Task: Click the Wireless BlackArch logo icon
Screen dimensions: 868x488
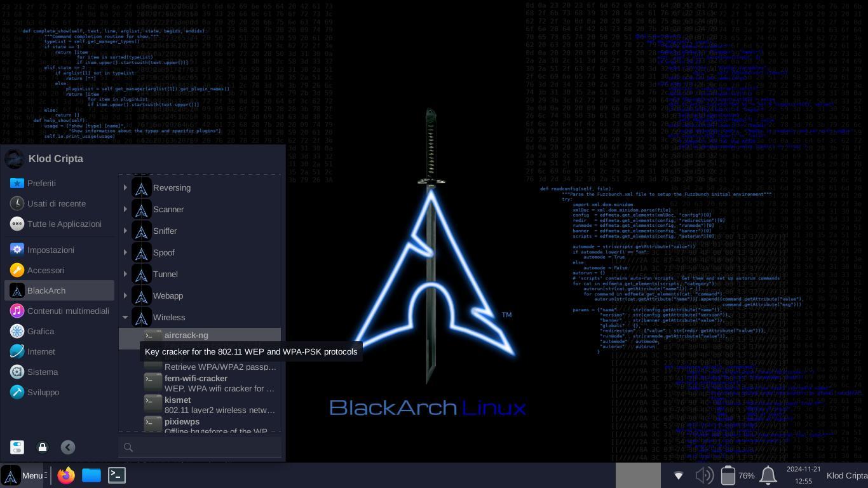Action: (x=142, y=317)
